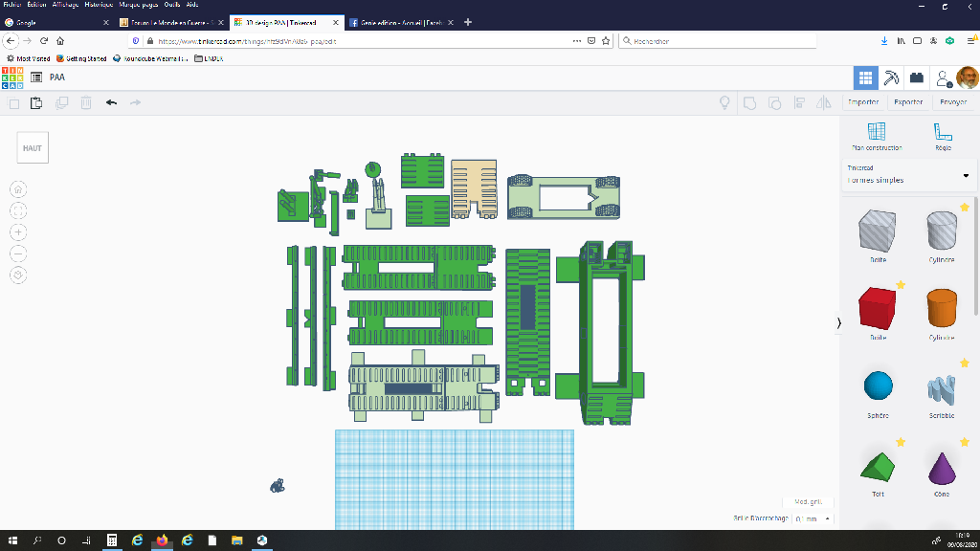Click the HAUT view cube
The image size is (980, 551).
(33, 148)
